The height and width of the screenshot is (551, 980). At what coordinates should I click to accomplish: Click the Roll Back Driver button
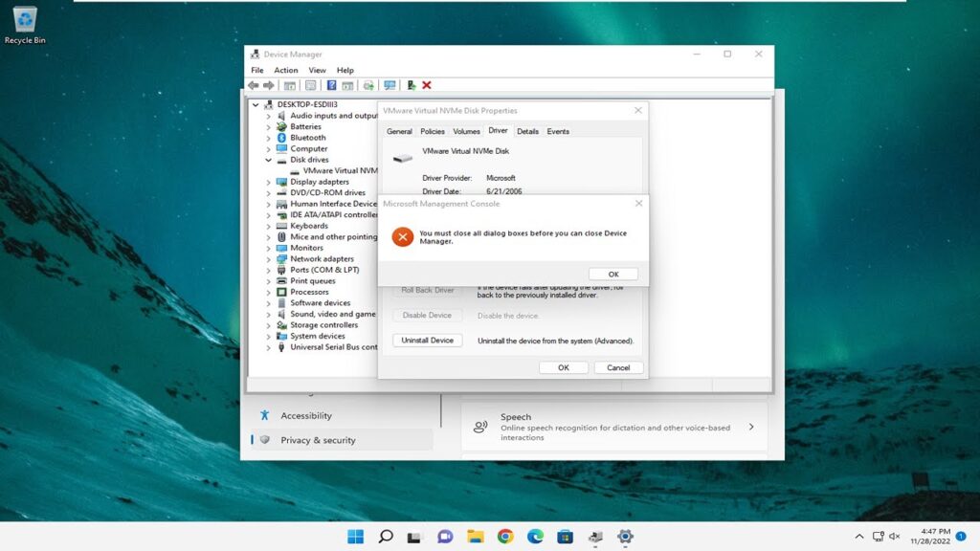pos(428,290)
